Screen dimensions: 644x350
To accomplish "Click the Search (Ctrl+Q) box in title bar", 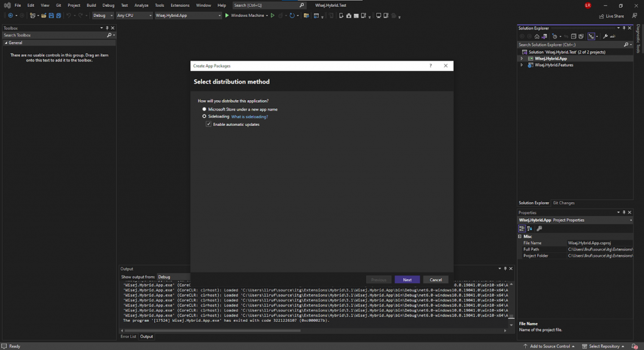I will click(x=269, y=5).
